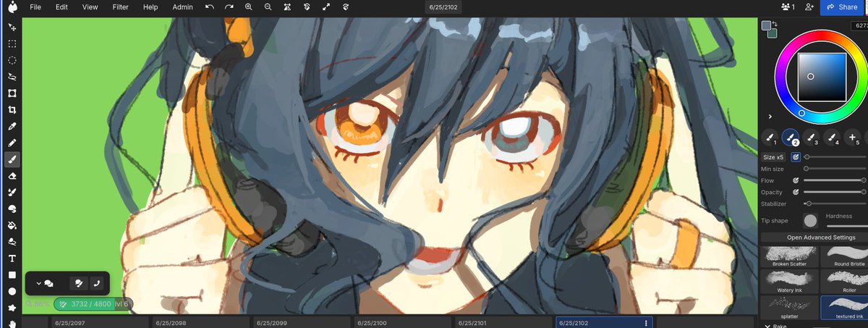This screenshot has width=868, height=328.
Task: Click the 6/25/2102 document title
Action: [443, 7]
